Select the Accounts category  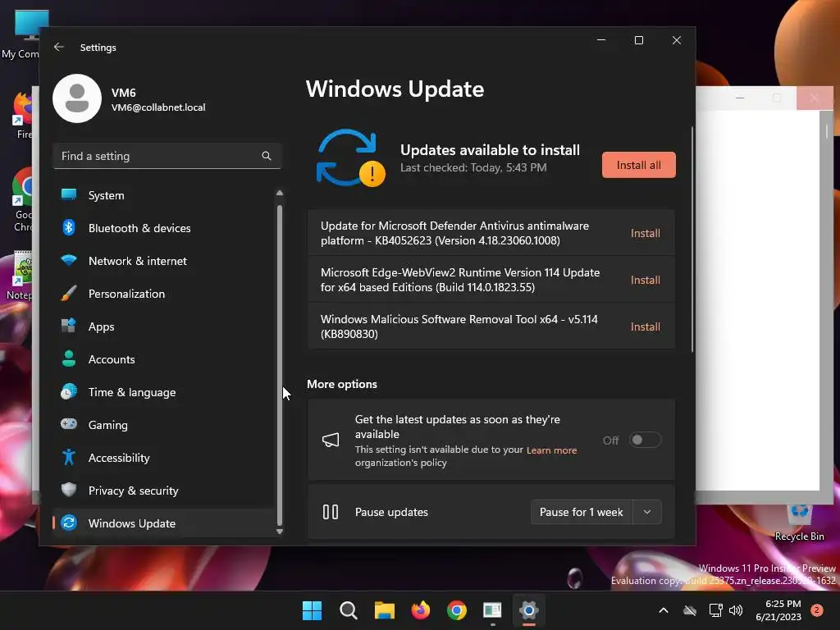coord(163,359)
